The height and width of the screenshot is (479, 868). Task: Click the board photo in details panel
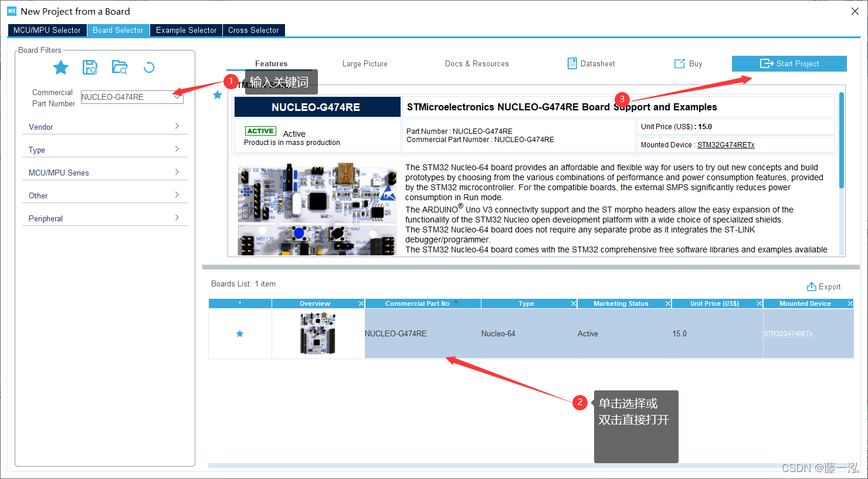pyautogui.click(x=317, y=210)
